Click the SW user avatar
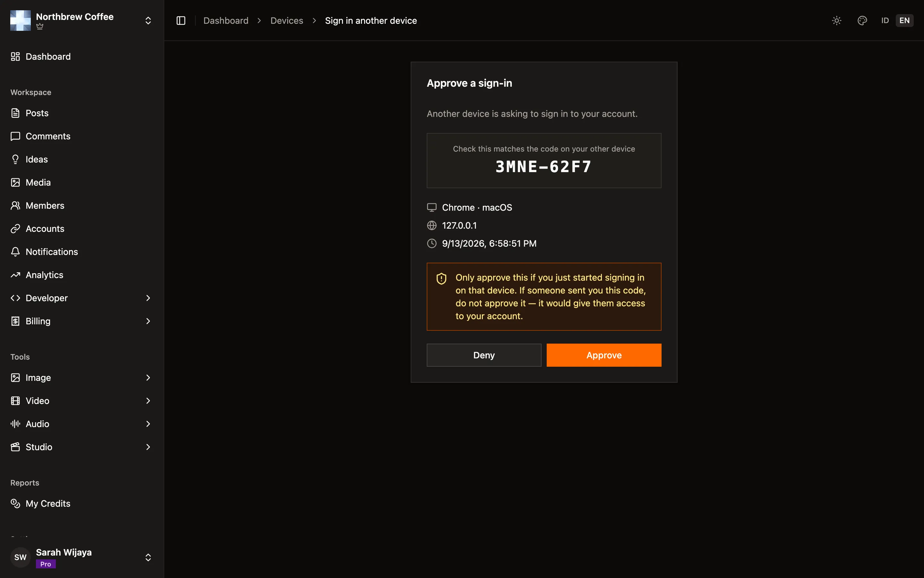 (21, 557)
